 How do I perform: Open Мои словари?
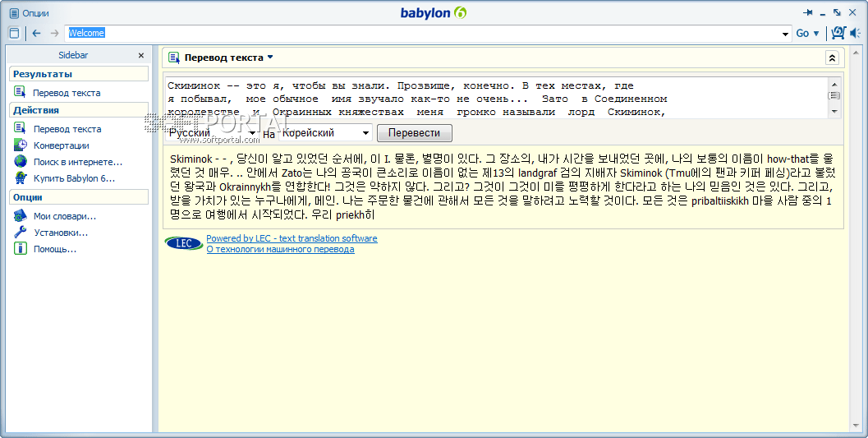click(x=65, y=216)
